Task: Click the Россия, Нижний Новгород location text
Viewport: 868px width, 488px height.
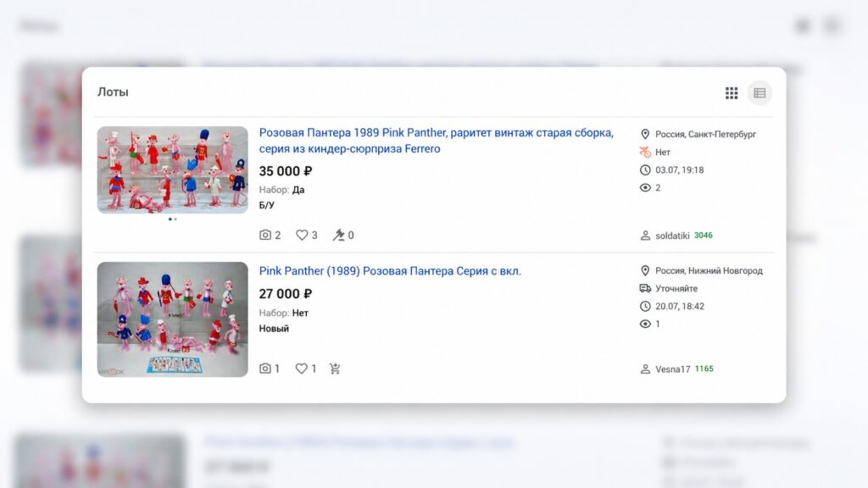Action: (709, 270)
